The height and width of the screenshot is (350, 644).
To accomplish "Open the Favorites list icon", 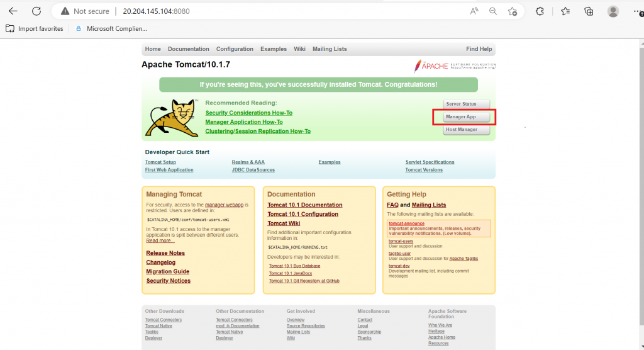I will click(x=565, y=11).
